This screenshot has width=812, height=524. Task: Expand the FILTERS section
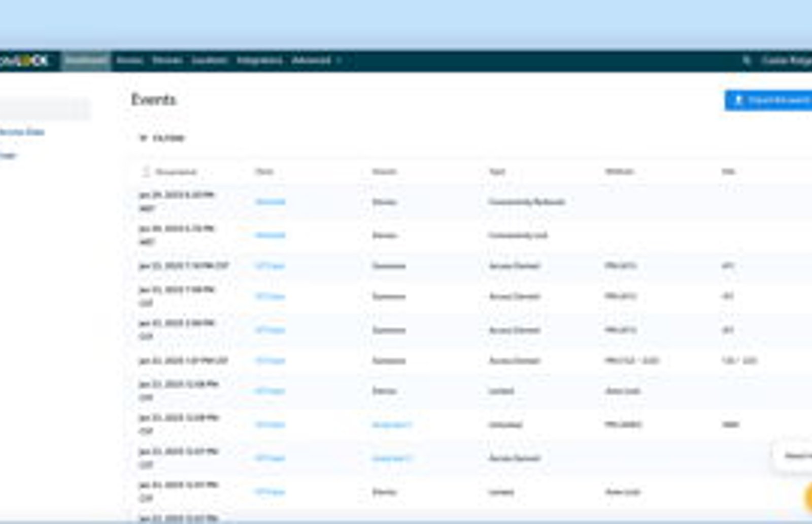[162, 138]
